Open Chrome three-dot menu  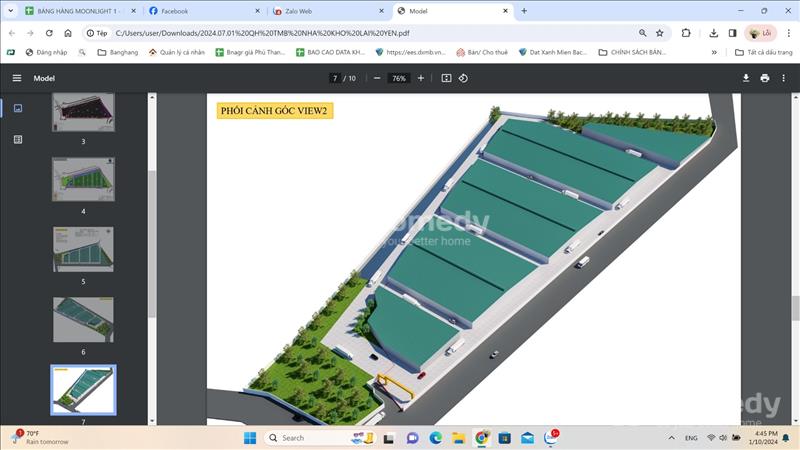click(x=788, y=33)
